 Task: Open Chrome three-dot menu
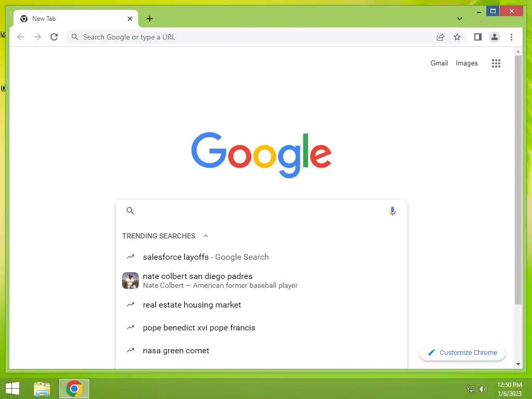(x=511, y=37)
